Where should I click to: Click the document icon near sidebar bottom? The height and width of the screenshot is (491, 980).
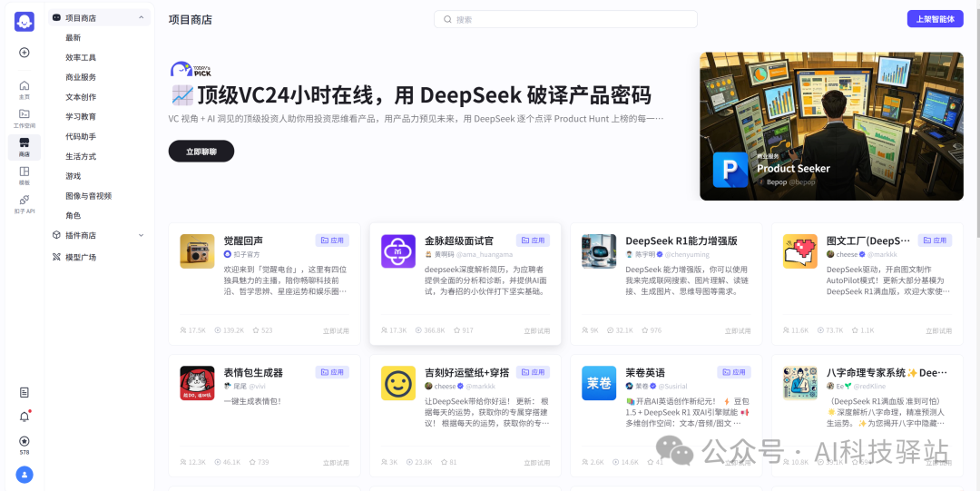point(24,393)
